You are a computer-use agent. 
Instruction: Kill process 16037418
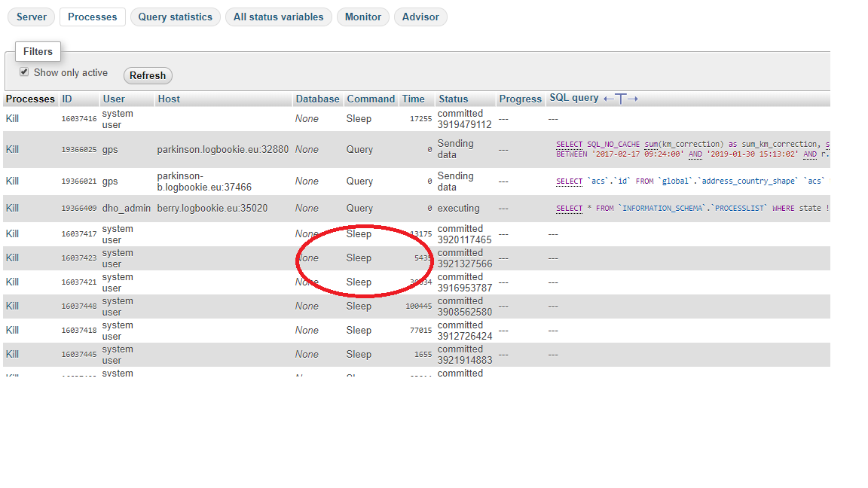tap(12, 331)
